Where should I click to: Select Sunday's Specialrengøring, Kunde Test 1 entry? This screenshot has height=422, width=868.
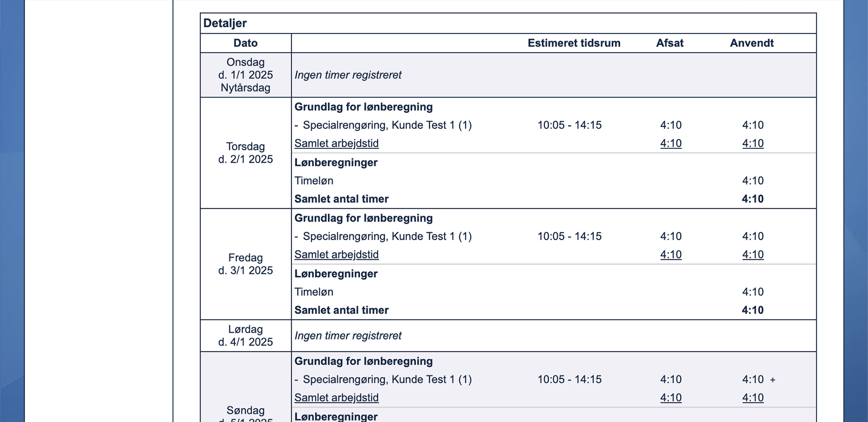pos(387,379)
